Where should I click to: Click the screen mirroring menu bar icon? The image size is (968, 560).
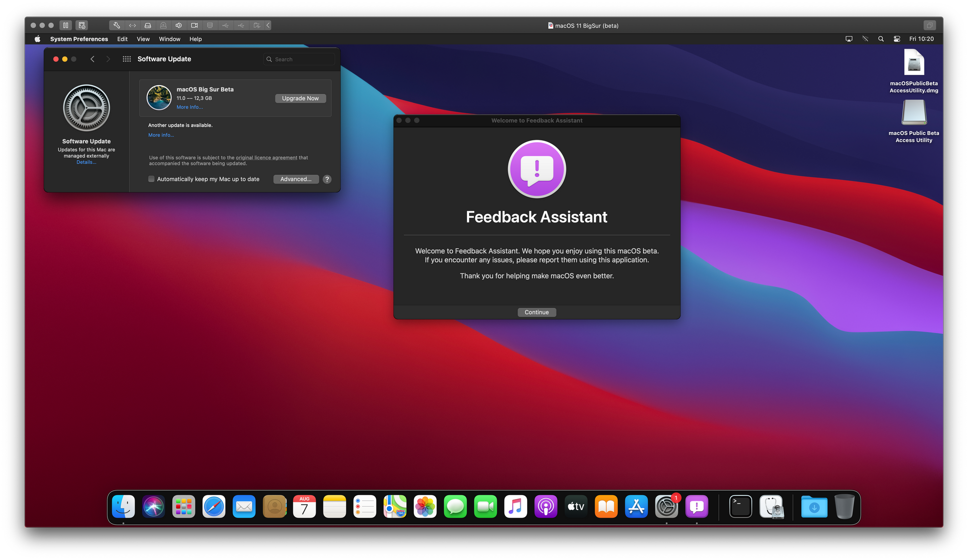[x=849, y=39]
